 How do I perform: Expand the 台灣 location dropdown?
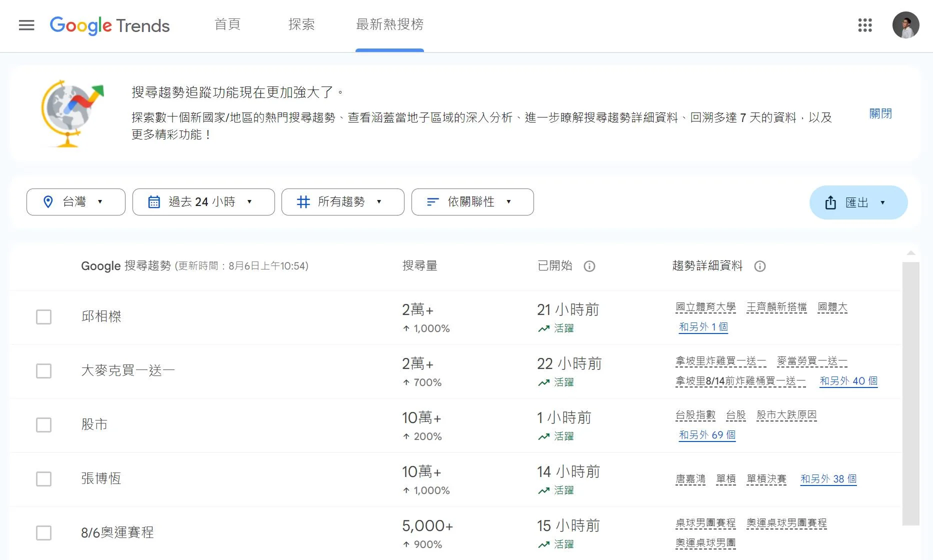click(x=75, y=202)
